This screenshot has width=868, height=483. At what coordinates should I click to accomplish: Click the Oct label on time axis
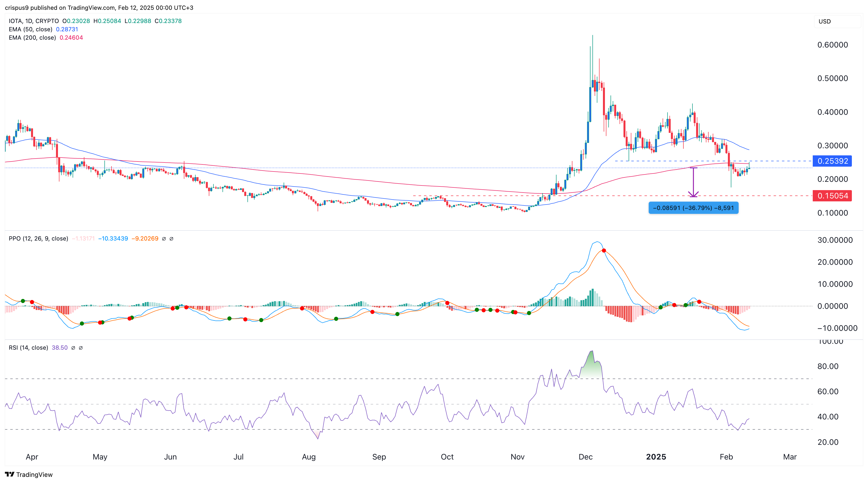coord(447,457)
